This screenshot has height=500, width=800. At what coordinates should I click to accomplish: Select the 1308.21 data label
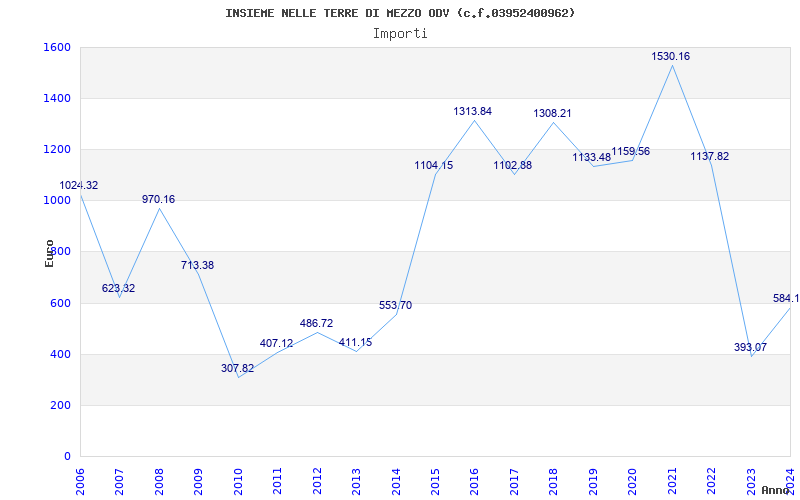coord(553,113)
